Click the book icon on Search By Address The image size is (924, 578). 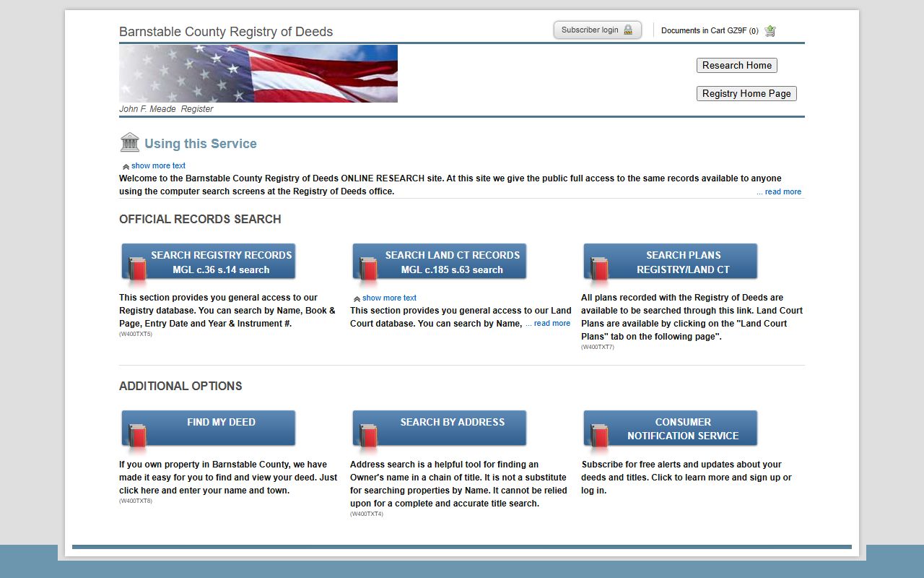368,435
